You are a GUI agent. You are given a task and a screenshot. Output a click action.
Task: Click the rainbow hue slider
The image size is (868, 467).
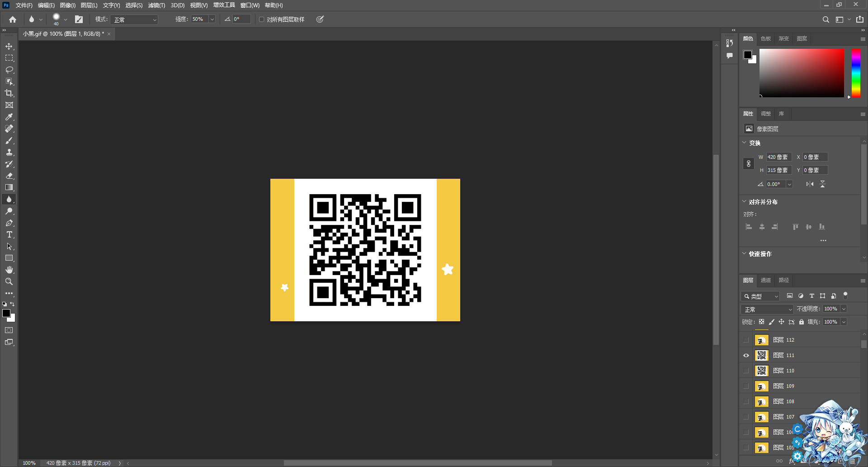[856, 72]
